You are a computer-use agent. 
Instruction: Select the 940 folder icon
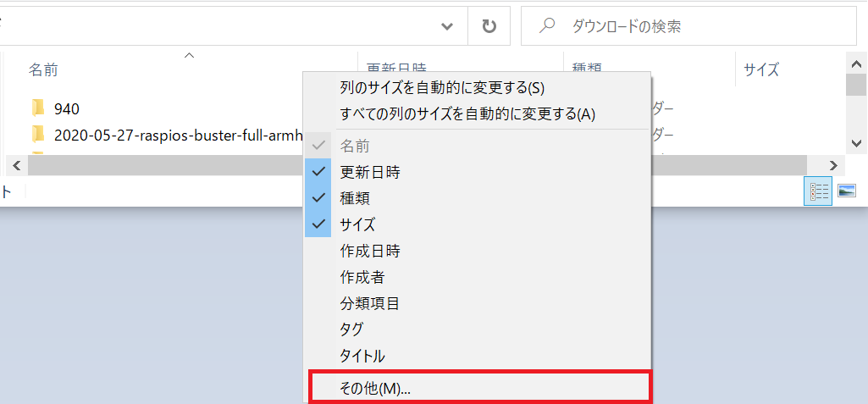point(38,108)
